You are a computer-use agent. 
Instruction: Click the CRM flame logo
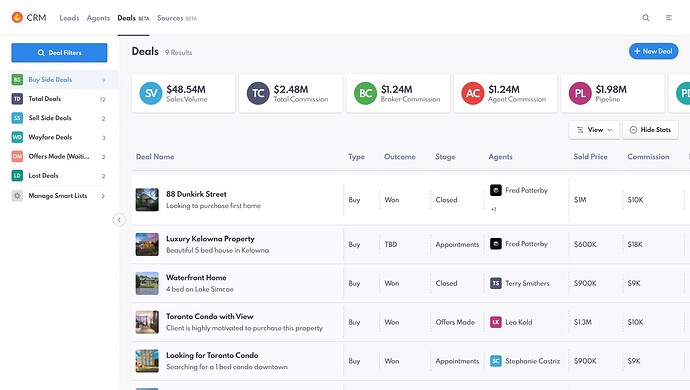pos(17,18)
